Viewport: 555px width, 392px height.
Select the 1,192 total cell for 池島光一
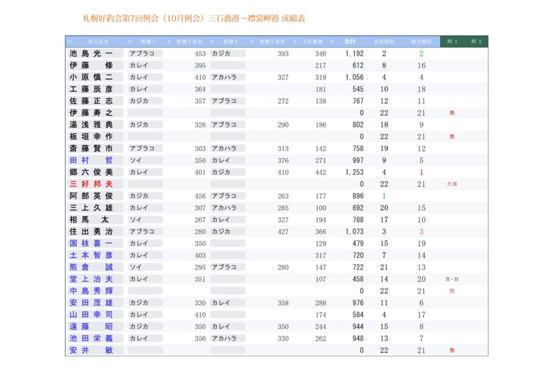(354, 54)
